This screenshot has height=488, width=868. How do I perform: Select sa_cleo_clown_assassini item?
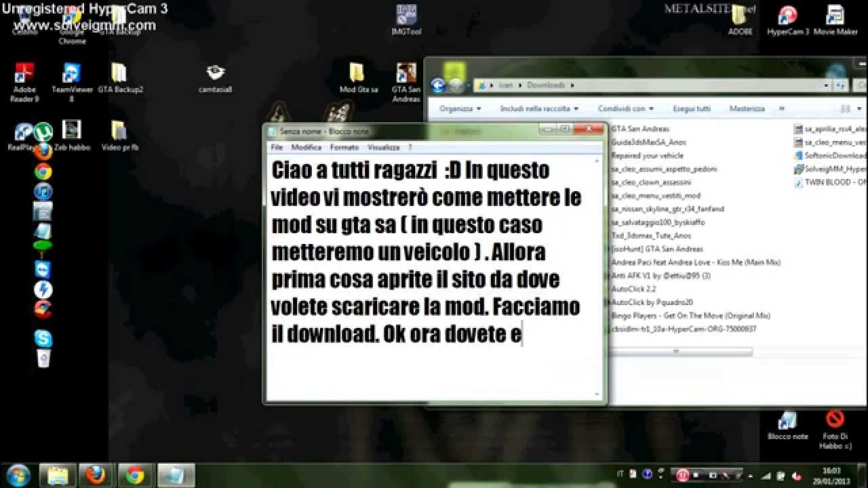coord(651,182)
